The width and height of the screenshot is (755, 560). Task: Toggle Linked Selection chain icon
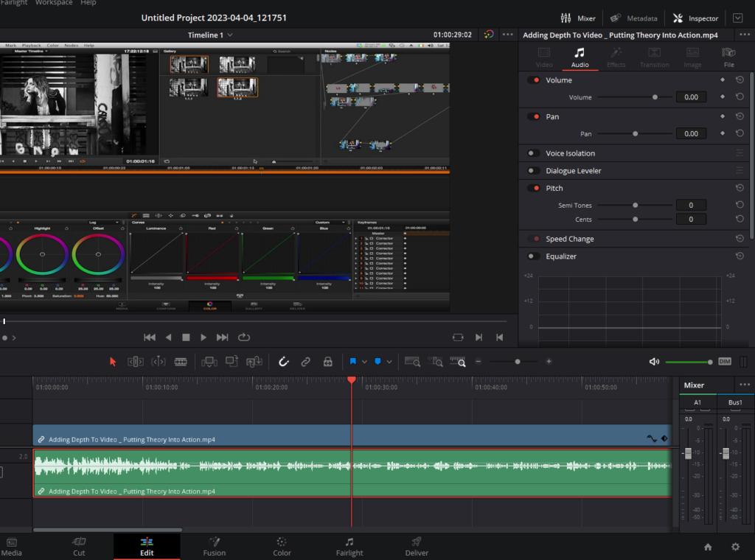pos(306,362)
